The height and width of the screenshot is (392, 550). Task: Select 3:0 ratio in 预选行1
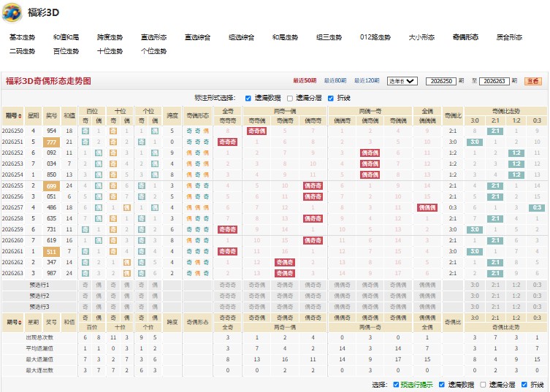click(x=475, y=285)
